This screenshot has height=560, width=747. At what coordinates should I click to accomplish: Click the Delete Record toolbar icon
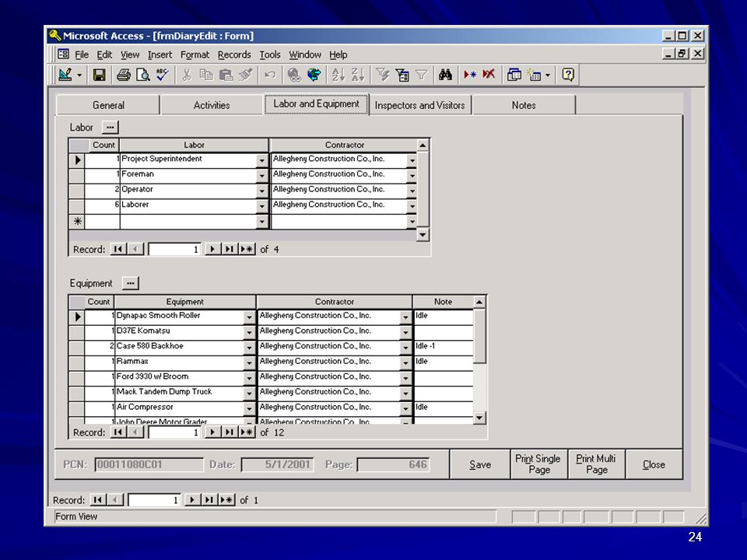489,75
